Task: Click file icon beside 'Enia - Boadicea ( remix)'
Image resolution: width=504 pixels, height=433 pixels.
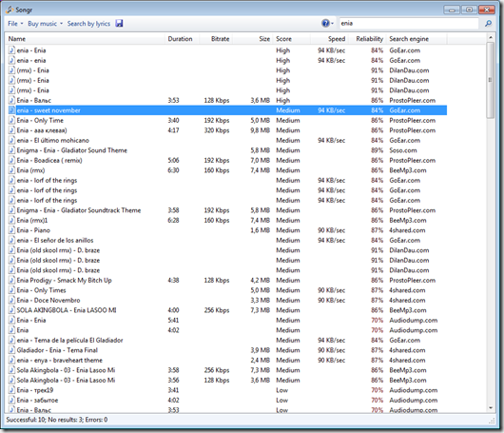Action: [11, 160]
